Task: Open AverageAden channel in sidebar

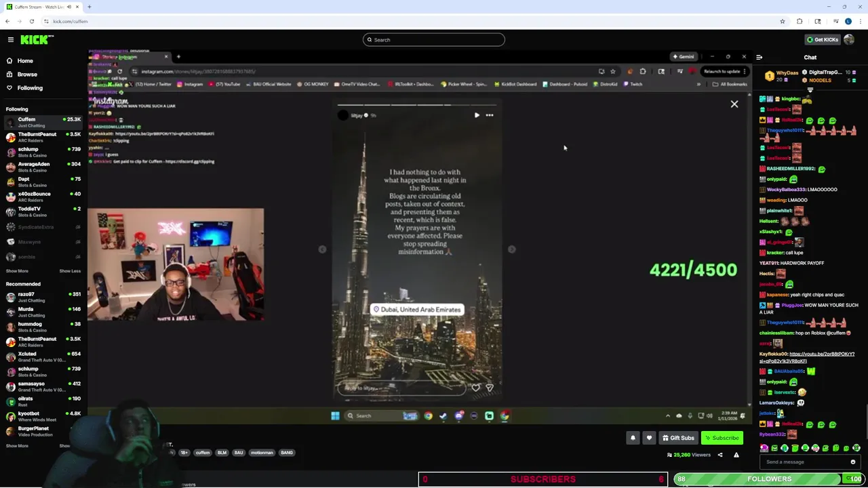Action: [x=43, y=167]
